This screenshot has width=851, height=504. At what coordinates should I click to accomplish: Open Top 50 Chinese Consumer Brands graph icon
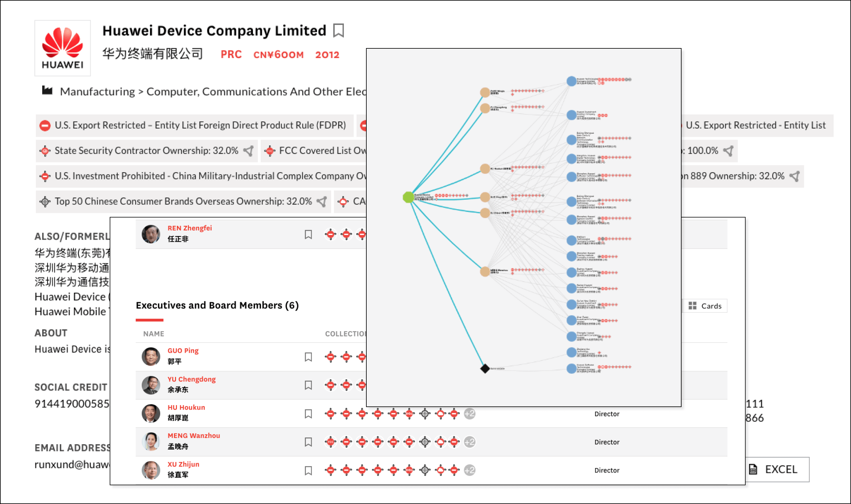point(322,201)
